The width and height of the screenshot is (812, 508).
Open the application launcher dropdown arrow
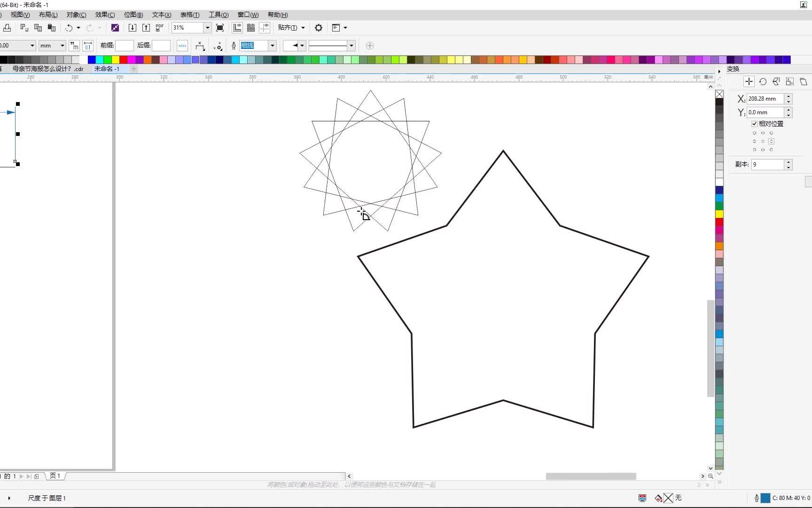point(345,28)
